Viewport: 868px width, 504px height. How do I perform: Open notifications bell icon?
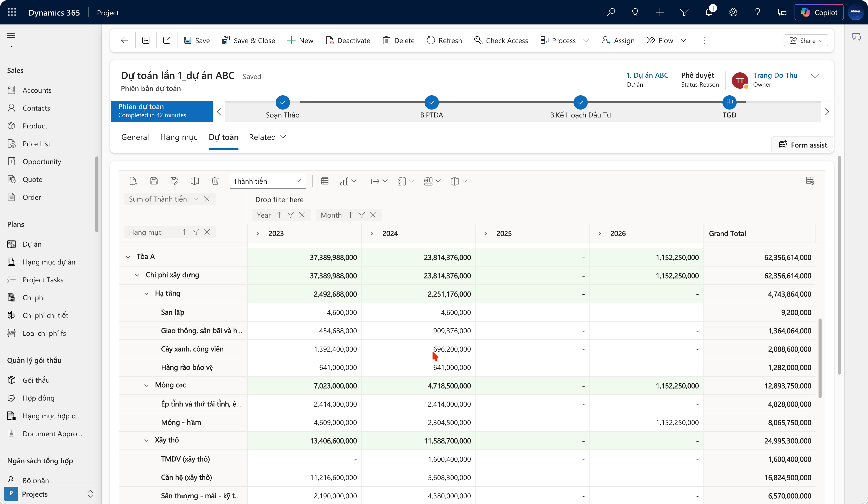(x=709, y=12)
